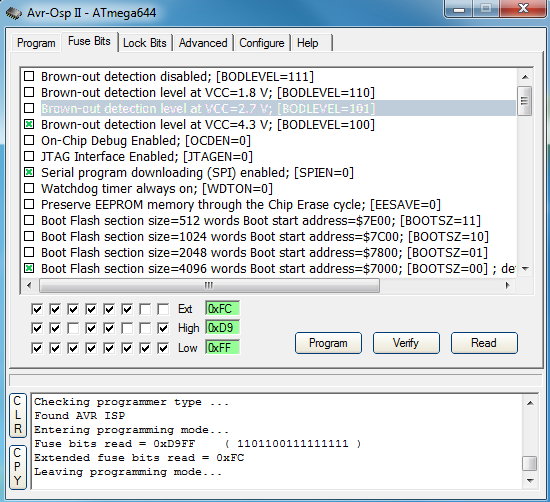This screenshot has height=502, width=550.
Task: Click the fuse list vertical scrollbar thumb
Action: point(525,101)
